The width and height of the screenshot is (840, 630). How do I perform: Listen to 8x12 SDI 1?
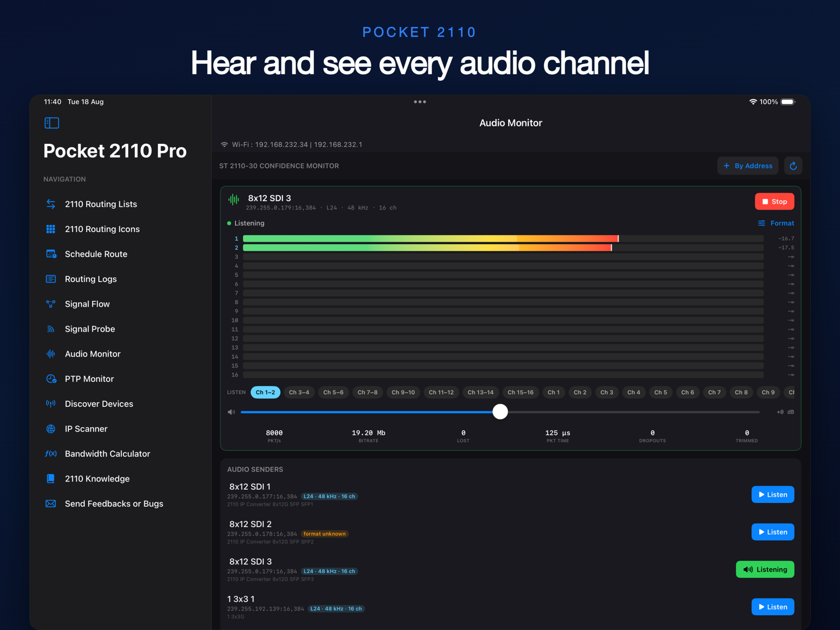coord(773,495)
